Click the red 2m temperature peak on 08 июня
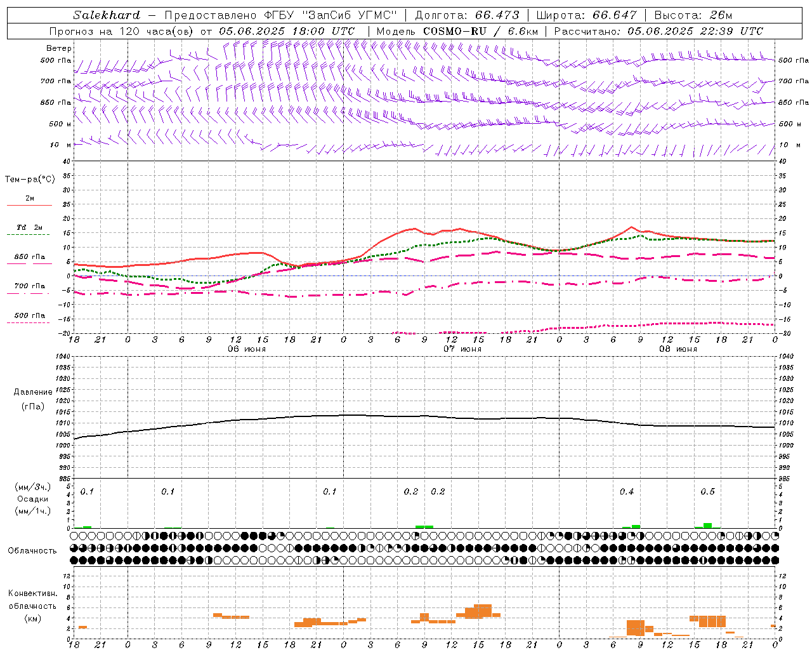 point(631,227)
